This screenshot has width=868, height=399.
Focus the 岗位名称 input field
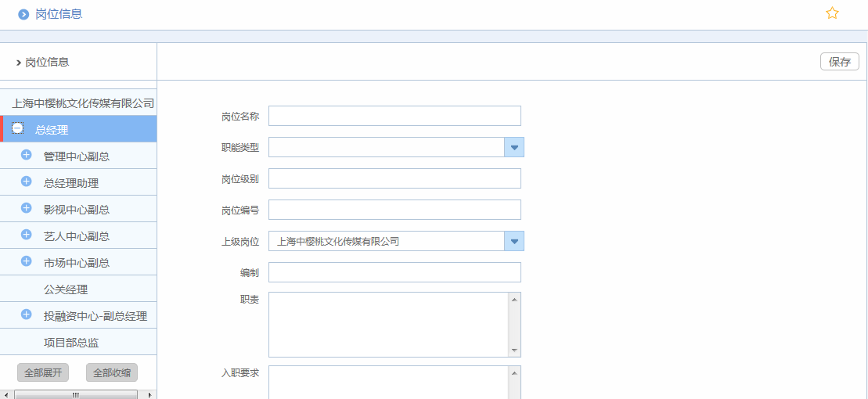(394, 116)
